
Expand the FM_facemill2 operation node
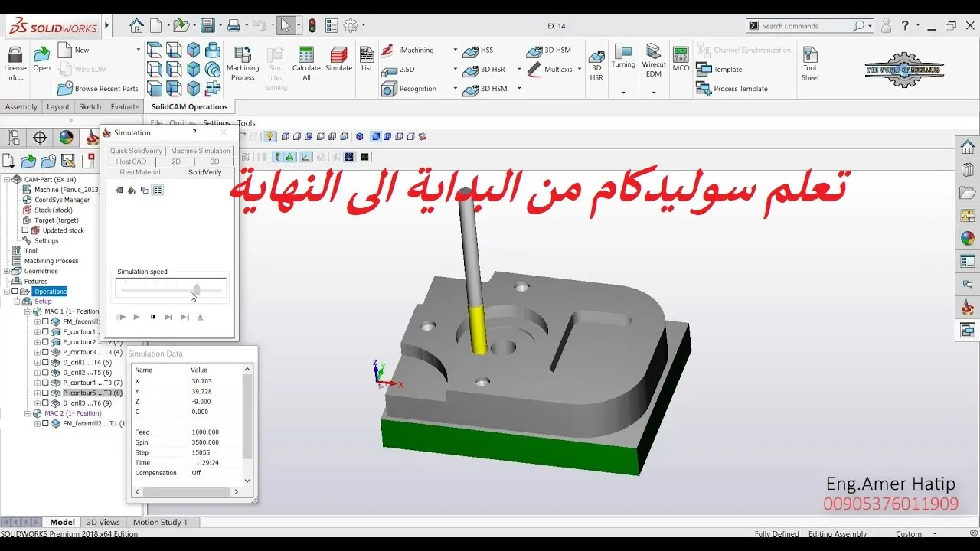pos(37,423)
